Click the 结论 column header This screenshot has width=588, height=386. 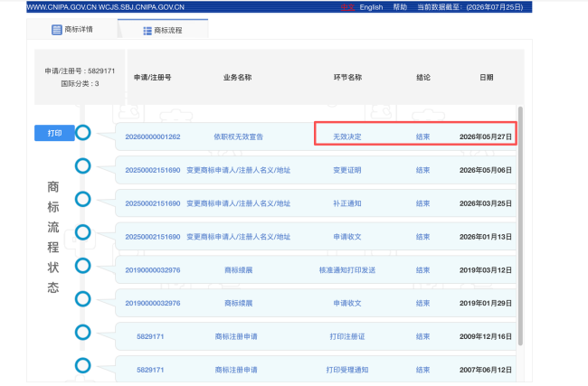pos(423,77)
